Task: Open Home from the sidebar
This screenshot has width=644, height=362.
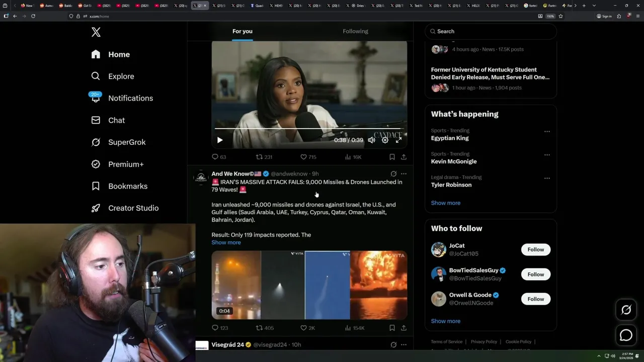Action: (111, 54)
